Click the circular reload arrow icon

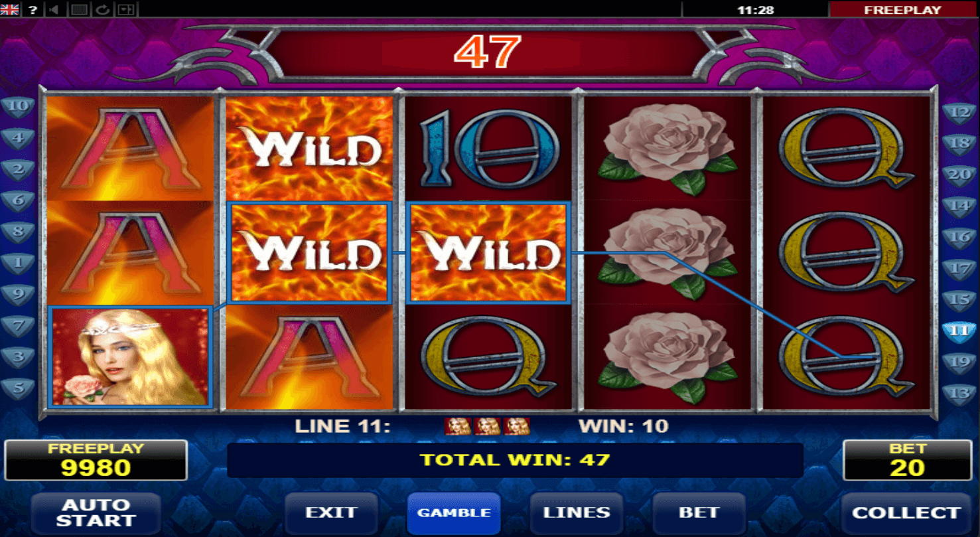pyautogui.click(x=102, y=9)
